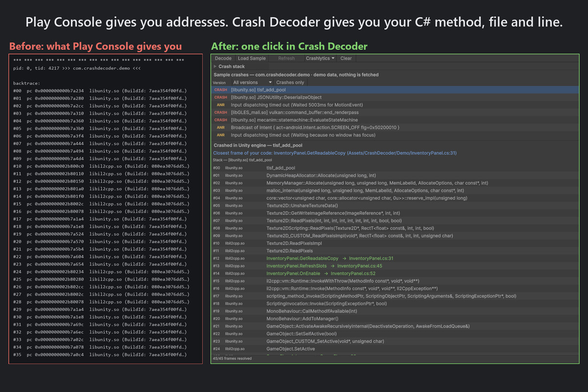Click backtrace line #35 pc 0x...b7a0c4
588x392 pixels.
[100, 355]
